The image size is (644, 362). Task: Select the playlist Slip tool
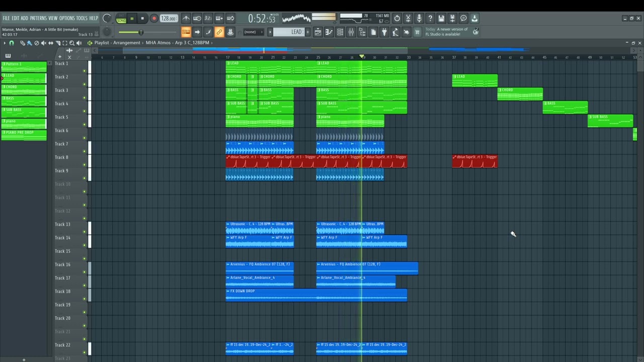click(51, 43)
